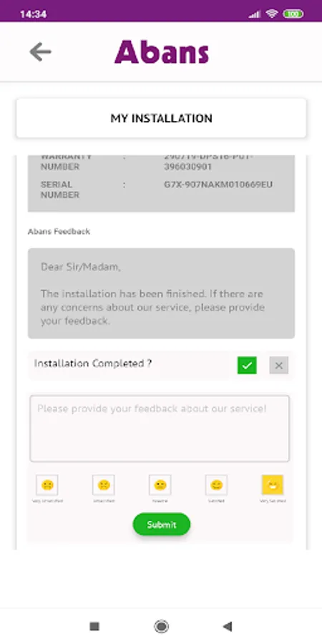Image resolution: width=322 pixels, height=644 pixels.
Task: Select the Unsatisfied emoji face
Action: pyautogui.click(x=104, y=485)
